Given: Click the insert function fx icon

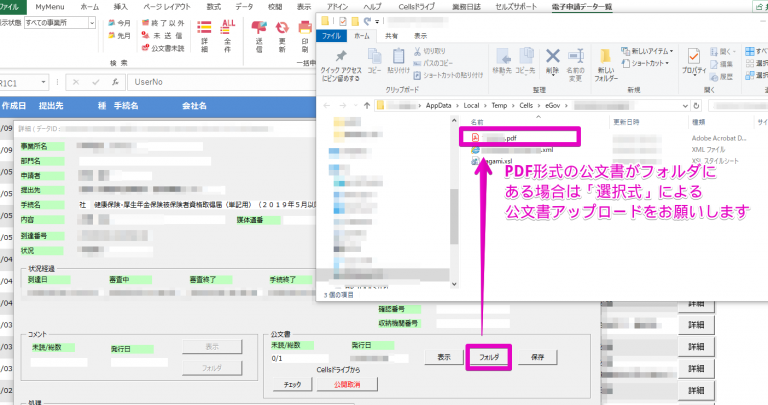Looking at the screenshot, I should pos(115,82).
